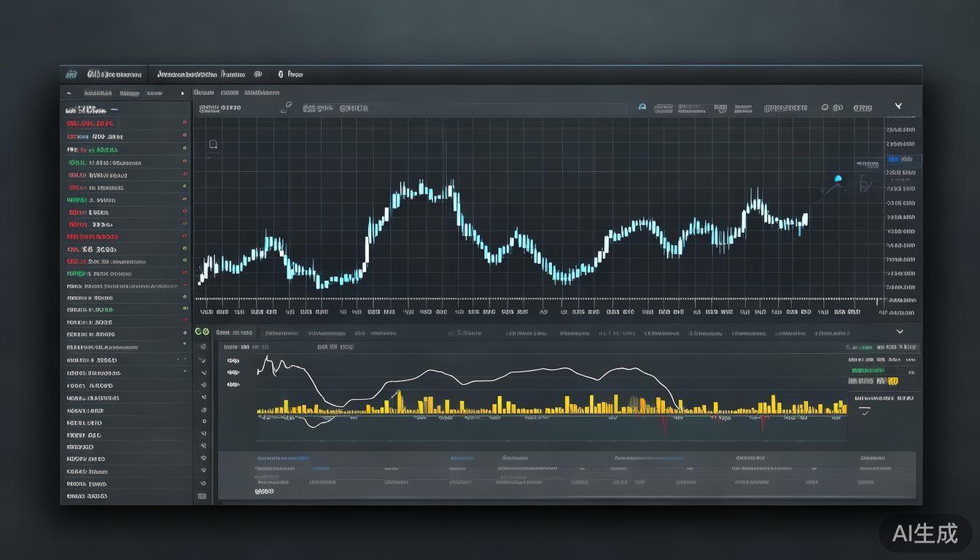Viewport: 980px width, 560px height.
Task: Click the pen-like icon in the chart header
Action: click(287, 107)
